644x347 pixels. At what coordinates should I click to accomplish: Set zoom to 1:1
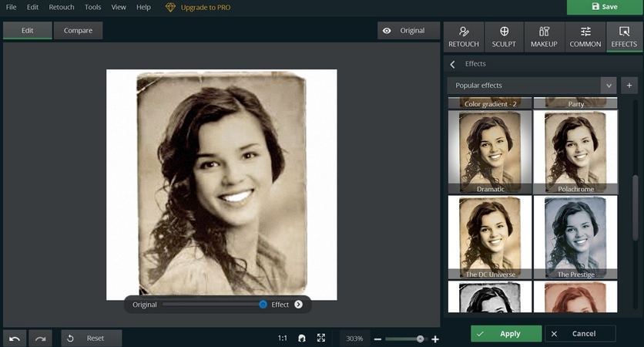point(282,339)
